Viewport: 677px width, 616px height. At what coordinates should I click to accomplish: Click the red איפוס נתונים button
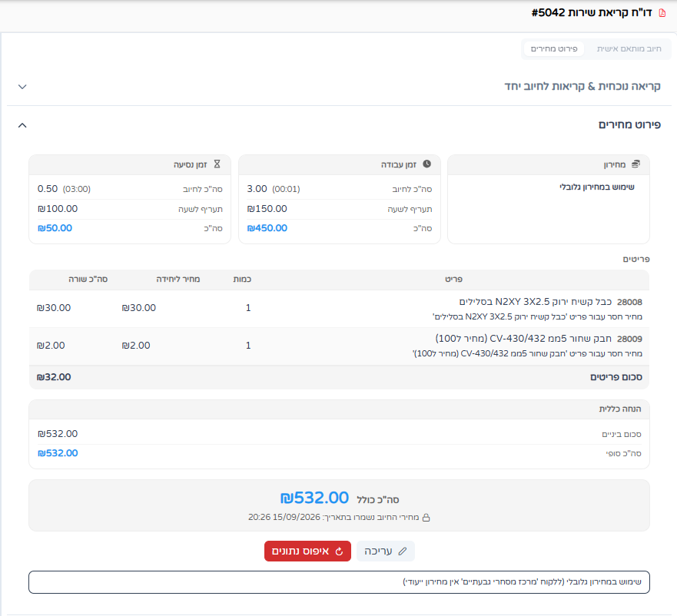tap(307, 551)
